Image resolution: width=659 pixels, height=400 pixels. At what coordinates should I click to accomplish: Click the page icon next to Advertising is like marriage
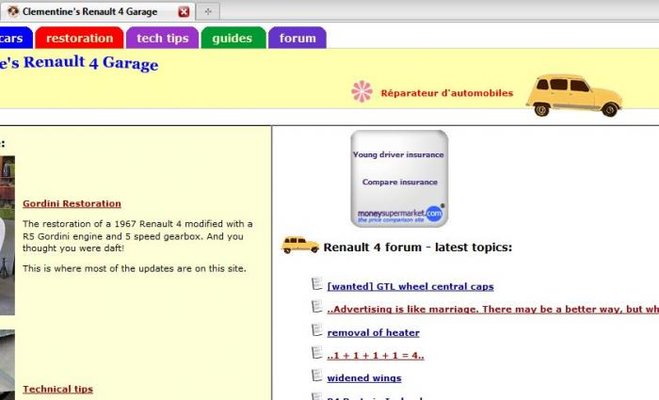coord(317,307)
